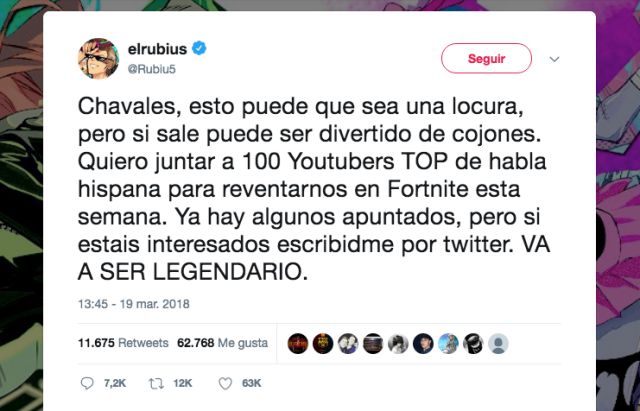Open the elrubius display name link
The height and width of the screenshot is (411, 640).
pos(157,49)
